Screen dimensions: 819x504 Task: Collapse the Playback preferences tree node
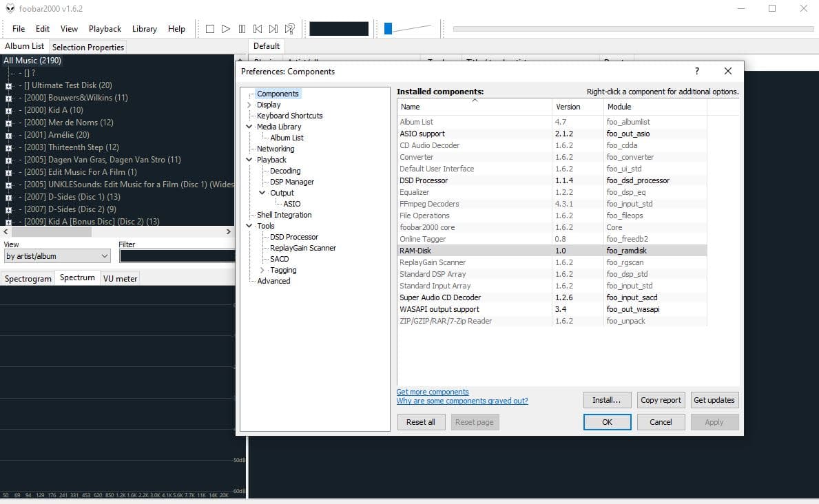249,160
